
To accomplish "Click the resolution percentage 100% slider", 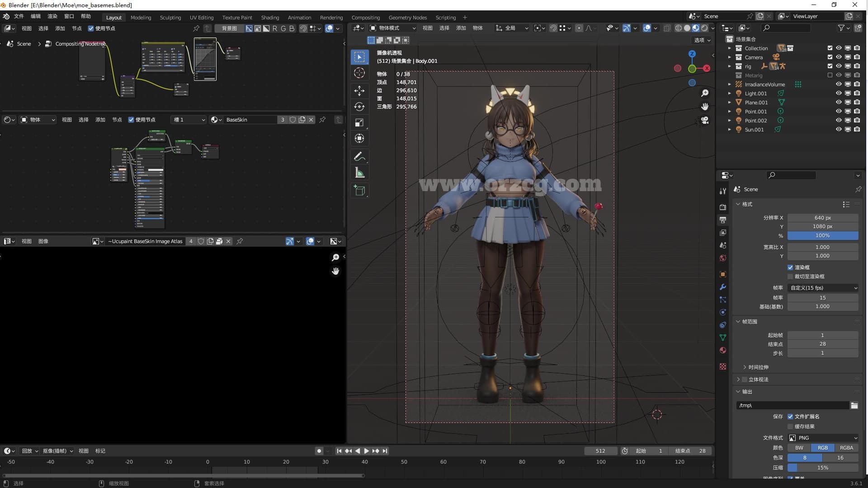I will [x=823, y=235].
